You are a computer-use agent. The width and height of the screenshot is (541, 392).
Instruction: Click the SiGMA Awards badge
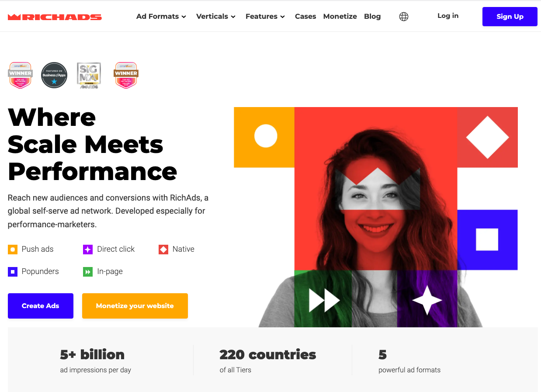89,76
